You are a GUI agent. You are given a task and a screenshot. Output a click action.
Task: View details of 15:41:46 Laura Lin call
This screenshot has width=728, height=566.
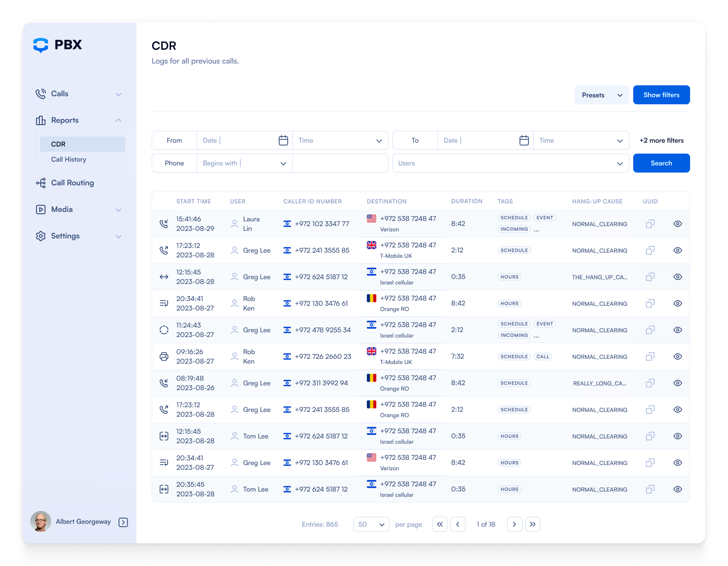click(678, 224)
